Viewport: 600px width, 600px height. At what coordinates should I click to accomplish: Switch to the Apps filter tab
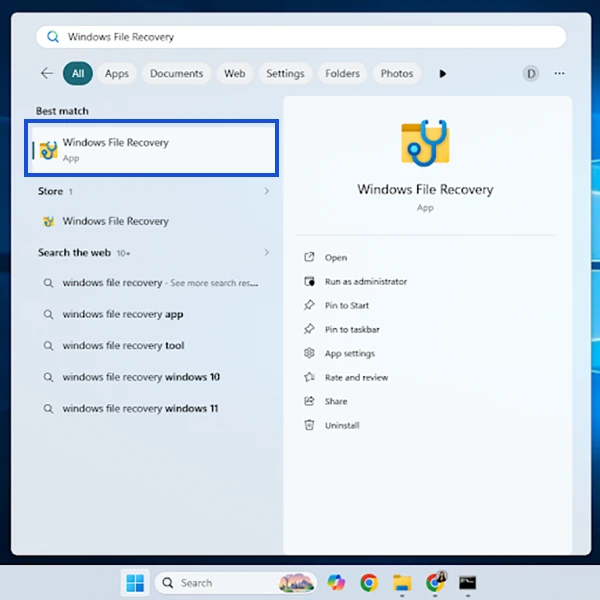(117, 73)
